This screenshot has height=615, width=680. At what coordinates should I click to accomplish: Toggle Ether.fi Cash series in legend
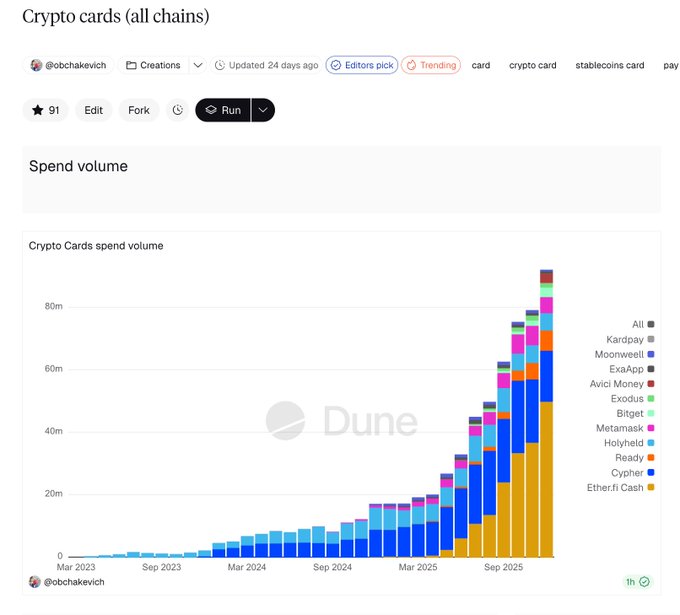(x=616, y=487)
